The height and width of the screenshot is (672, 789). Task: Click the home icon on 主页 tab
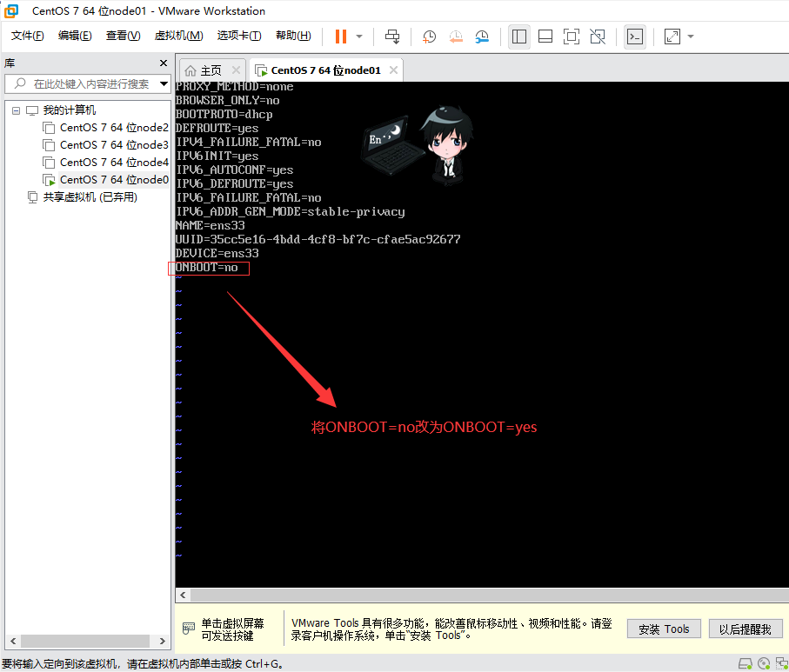(x=191, y=70)
